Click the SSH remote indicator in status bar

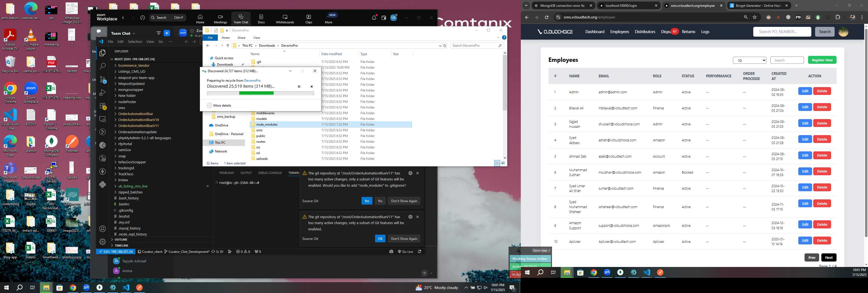point(116,251)
